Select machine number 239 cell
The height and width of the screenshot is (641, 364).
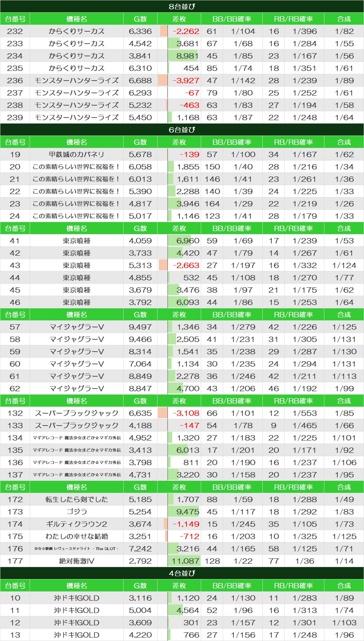tap(15, 118)
